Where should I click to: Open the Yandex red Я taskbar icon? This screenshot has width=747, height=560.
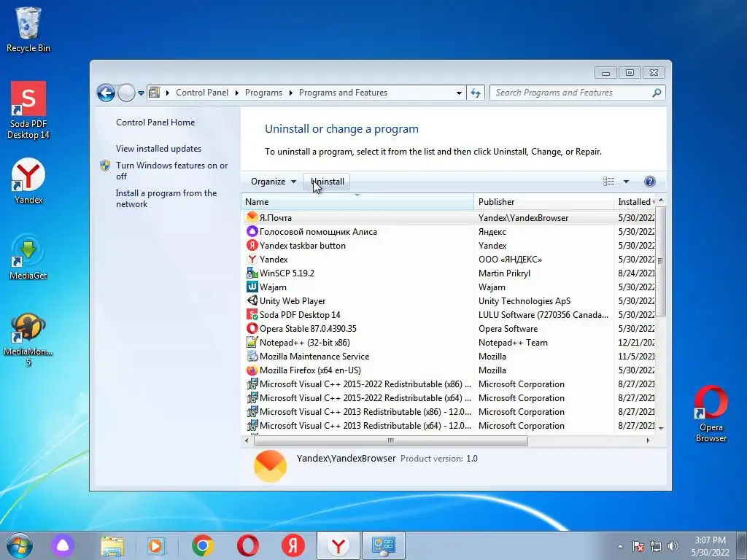[x=293, y=545]
